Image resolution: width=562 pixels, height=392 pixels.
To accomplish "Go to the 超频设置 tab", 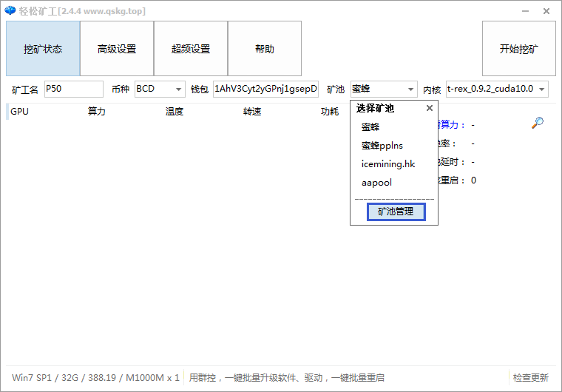I will pyautogui.click(x=191, y=49).
